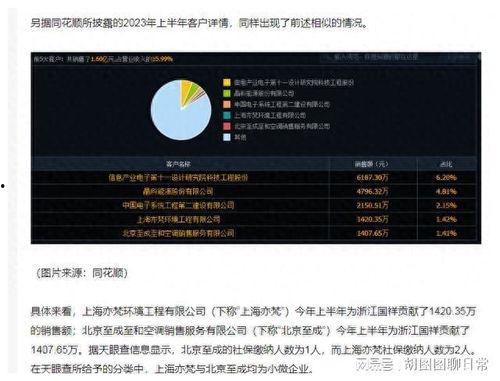Select the 客户名称 column header
This screenshot has height=381, width=500.
[178, 164]
